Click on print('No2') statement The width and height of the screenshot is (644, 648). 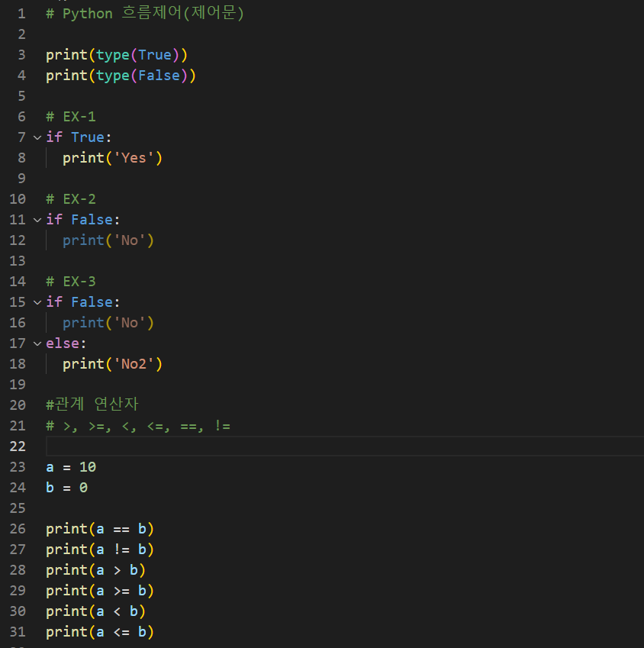pos(112,364)
